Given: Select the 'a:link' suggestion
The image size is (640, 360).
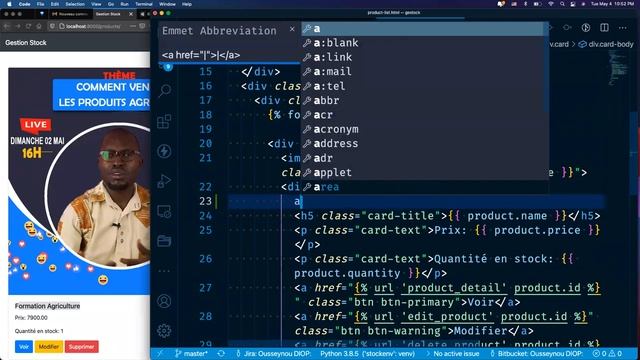Looking at the screenshot, I should 423,57.
